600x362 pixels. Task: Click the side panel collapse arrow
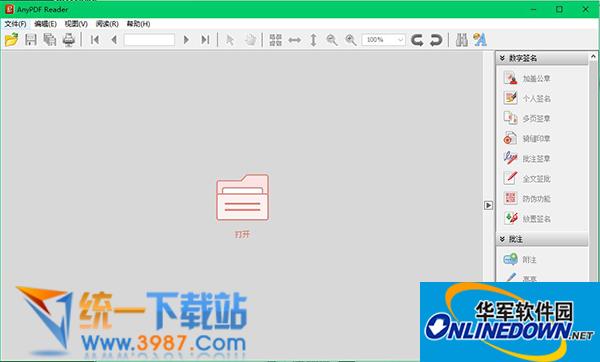488,205
